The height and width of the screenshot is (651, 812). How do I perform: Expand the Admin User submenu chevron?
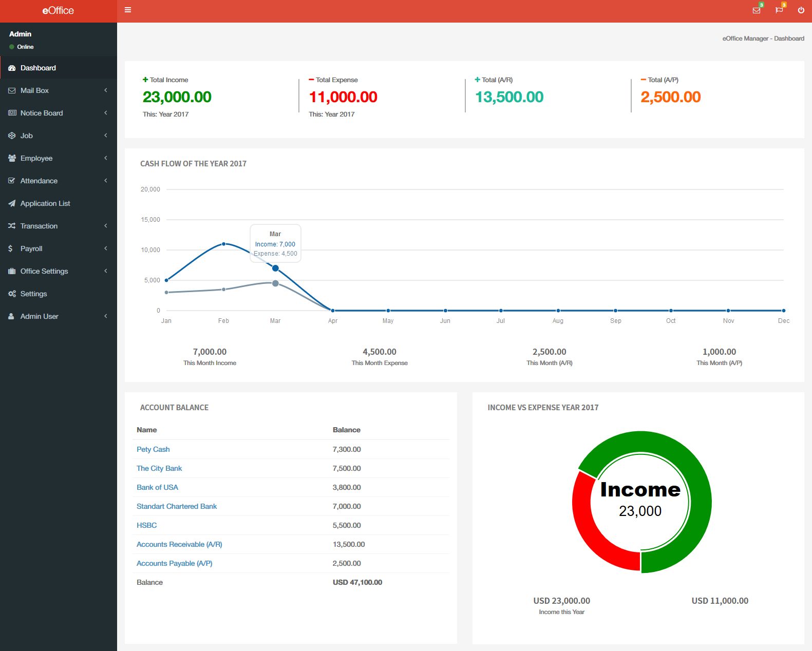(x=106, y=316)
